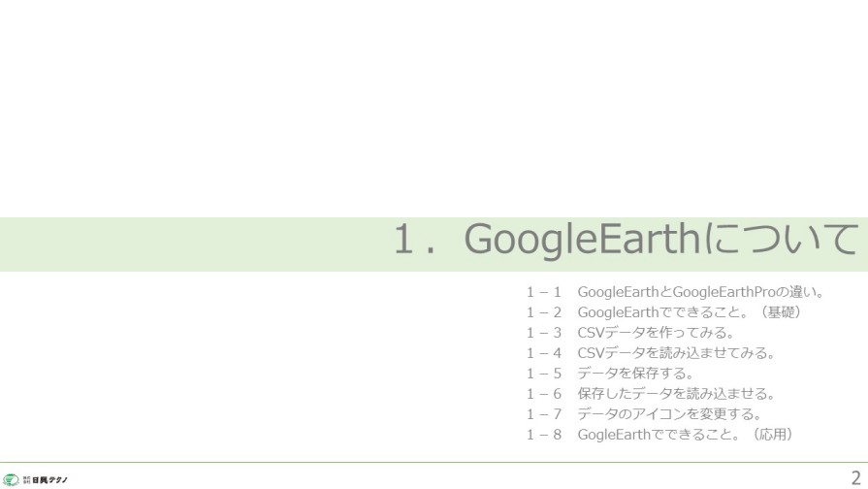The height and width of the screenshot is (489, 868).
Task: Open item 1-2 GoogleEarthでできること (基礎)
Action: pyautogui.click(x=690, y=311)
